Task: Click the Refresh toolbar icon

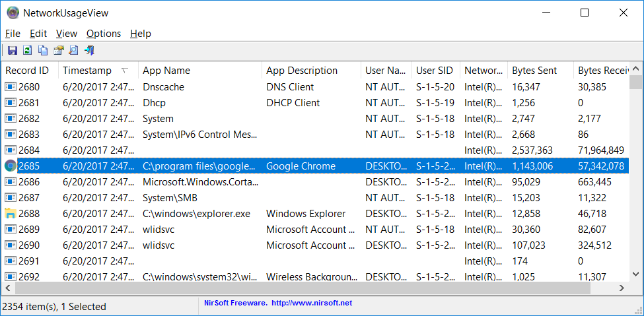Action: tap(27, 50)
